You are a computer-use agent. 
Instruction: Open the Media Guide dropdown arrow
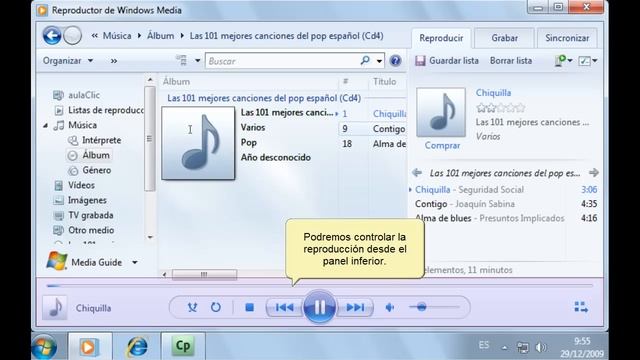click(135, 262)
